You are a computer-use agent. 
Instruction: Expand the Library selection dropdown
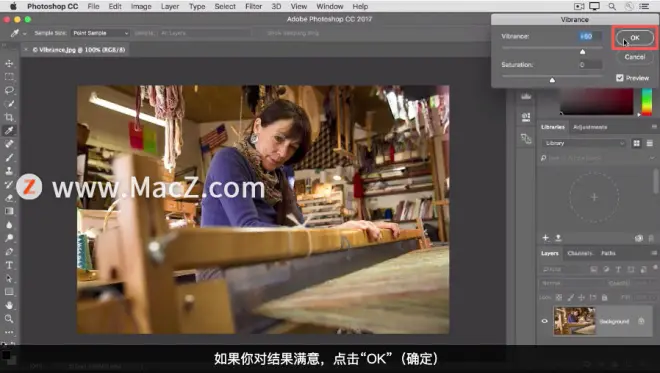tap(584, 143)
